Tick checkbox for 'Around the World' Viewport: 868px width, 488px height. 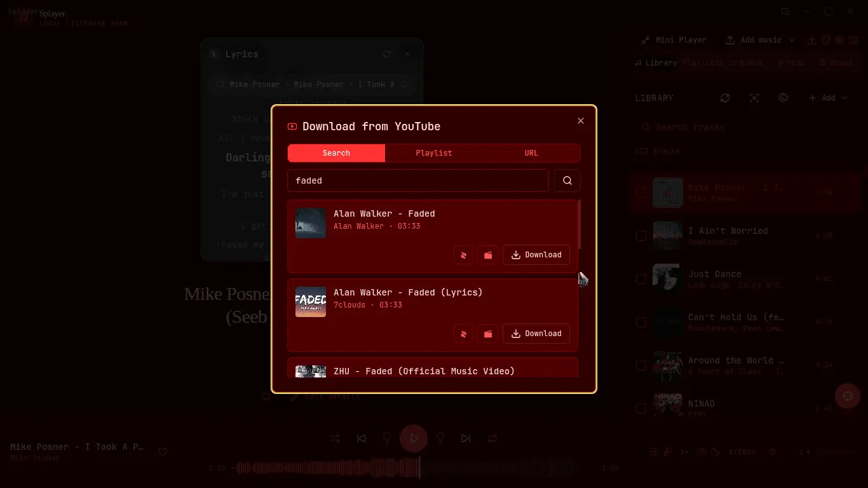pos(641,365)
